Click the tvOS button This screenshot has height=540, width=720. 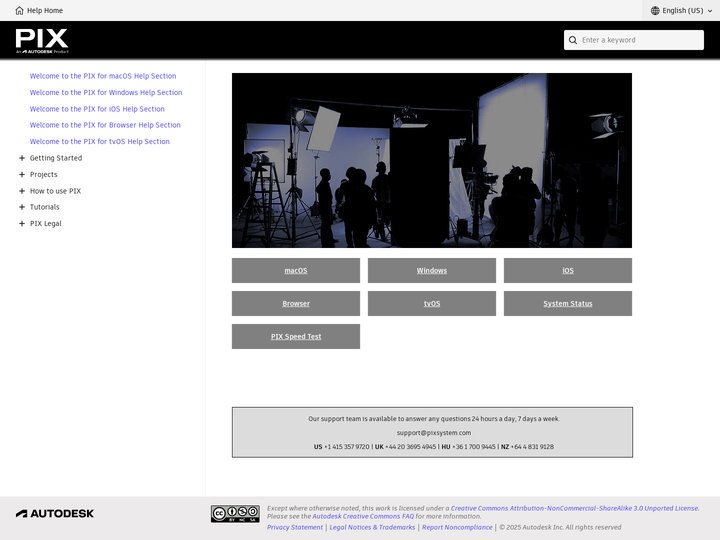point(432,304)
